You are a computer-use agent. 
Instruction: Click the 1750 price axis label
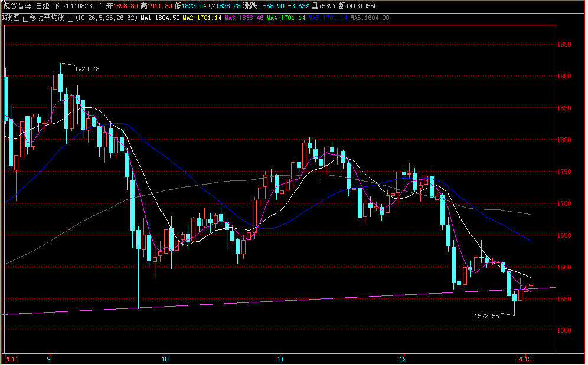pyautogui.click(x=564, y=172)
